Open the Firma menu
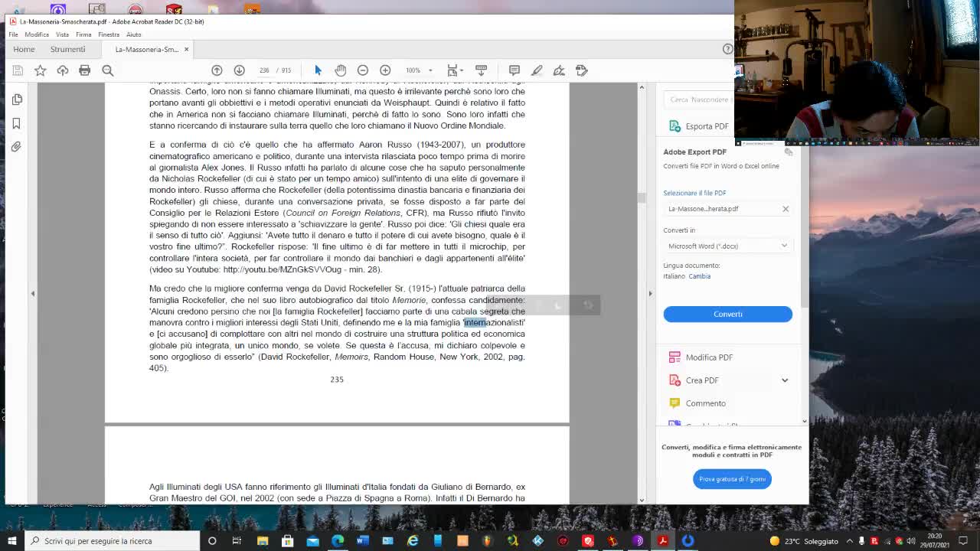This screenshot has height=551, width=980. pyautogui.click(x=83, y=34)
